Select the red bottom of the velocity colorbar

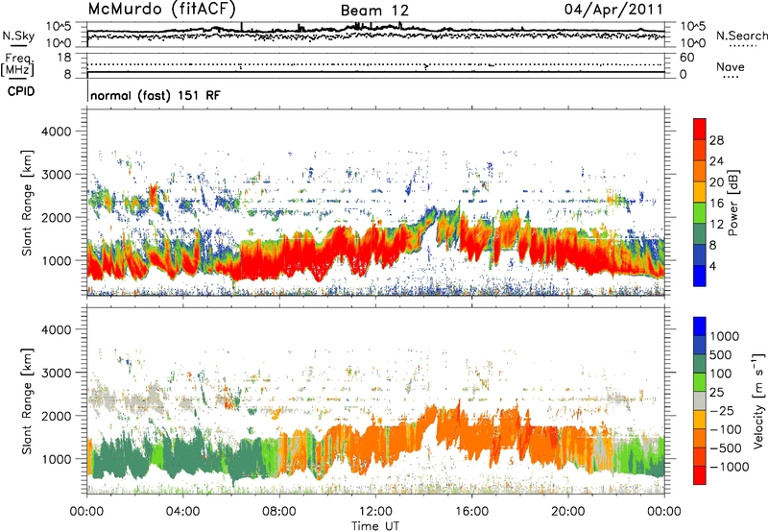coord(700,475)
